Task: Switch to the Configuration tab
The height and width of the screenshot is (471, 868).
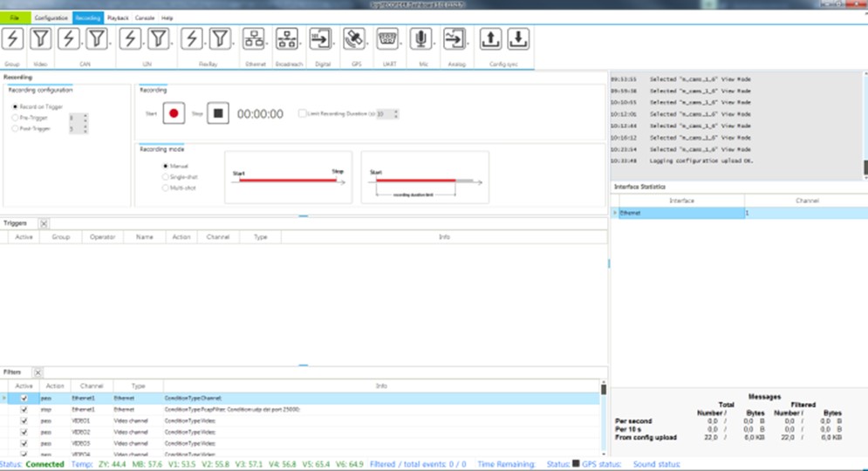Action: click(x=51, y=18)
